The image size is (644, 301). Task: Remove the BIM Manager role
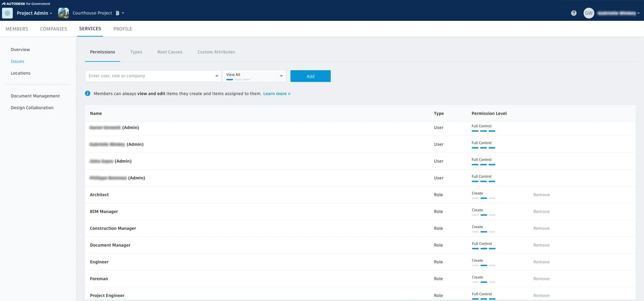(541, 211)
